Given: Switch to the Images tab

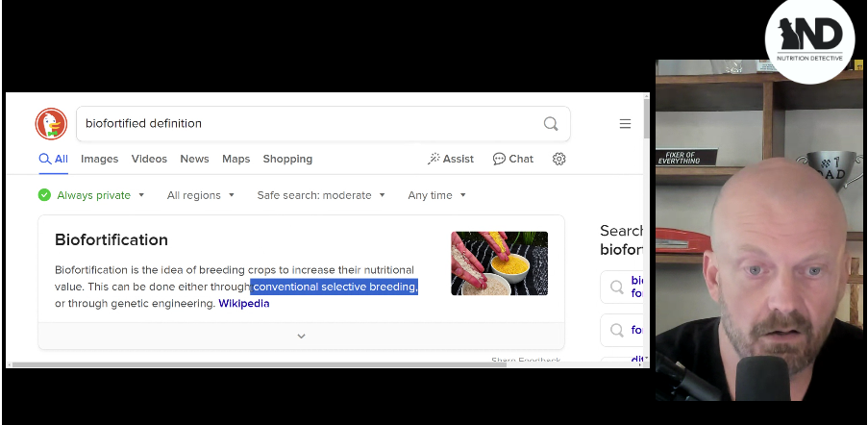Looking at the screenshot, I should pos(100,159).
